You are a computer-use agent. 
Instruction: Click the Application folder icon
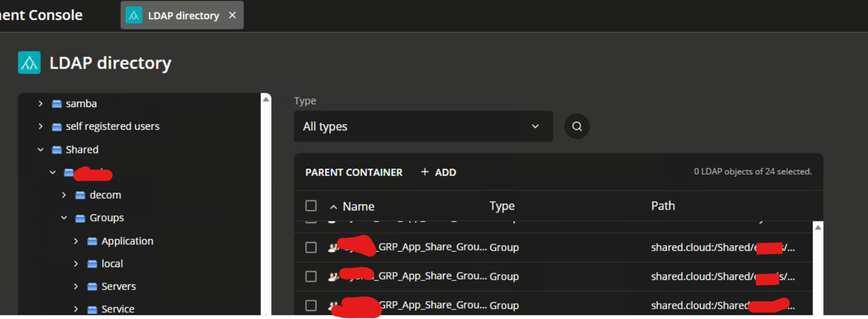pyautogui.click(x=92, y=241)
